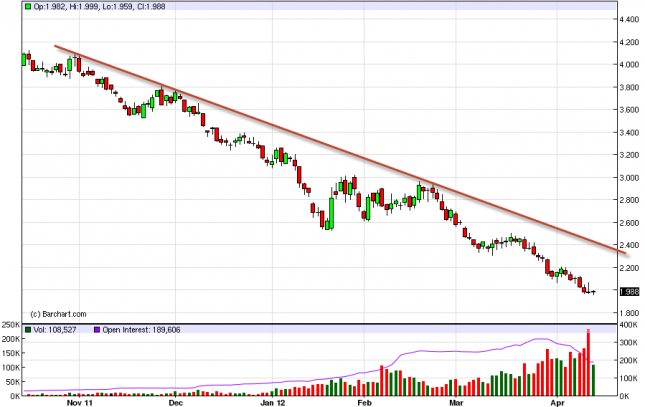Click the 'Jan 12' date axis label
Screen dimensions: 645x407
(x=272, y=402)
